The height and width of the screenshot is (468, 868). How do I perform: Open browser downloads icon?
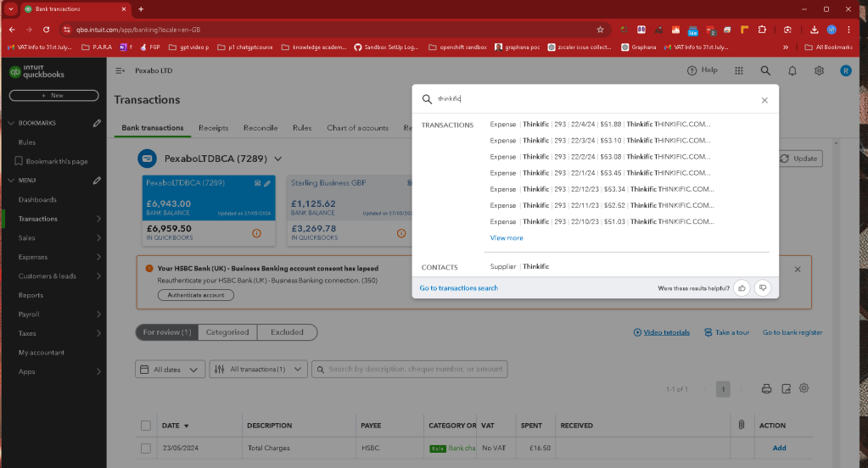814,30
